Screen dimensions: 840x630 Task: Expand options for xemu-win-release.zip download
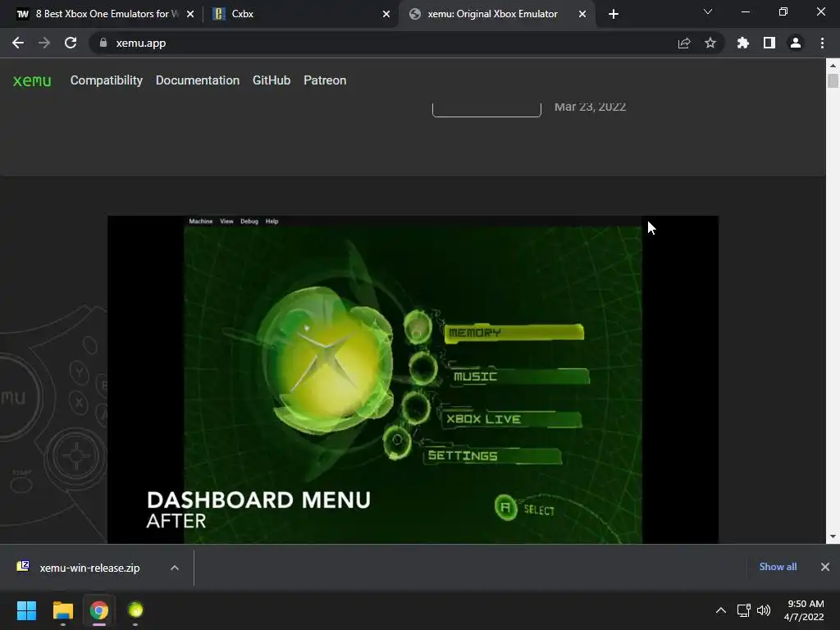175,568
